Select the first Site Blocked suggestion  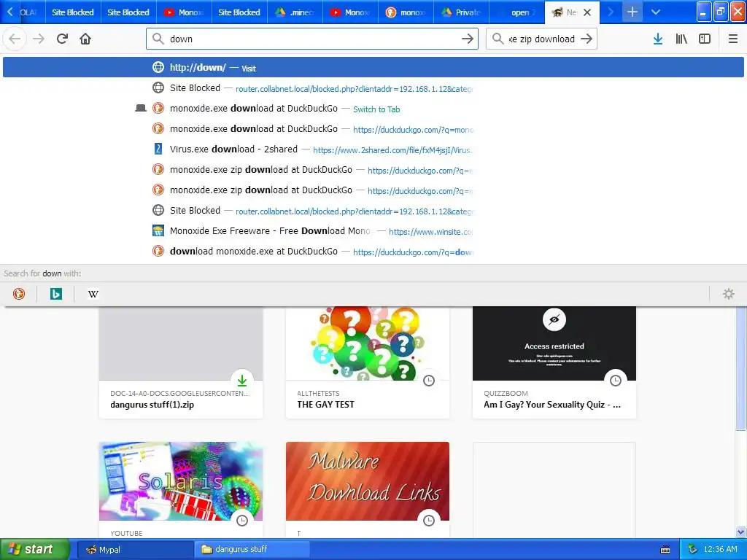[373, 88]
